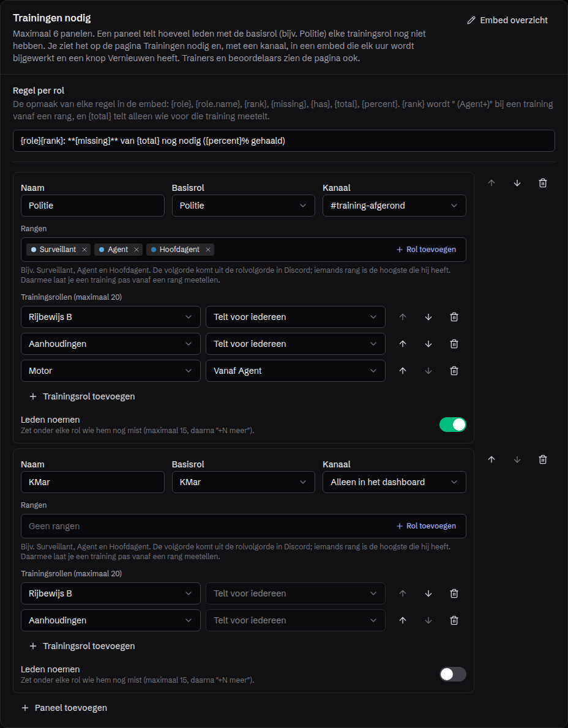Open the Alleen in het dashboard dropdown
Image resolution: width=568 pixels, height=728 pixels.
[x=394, y=482]
